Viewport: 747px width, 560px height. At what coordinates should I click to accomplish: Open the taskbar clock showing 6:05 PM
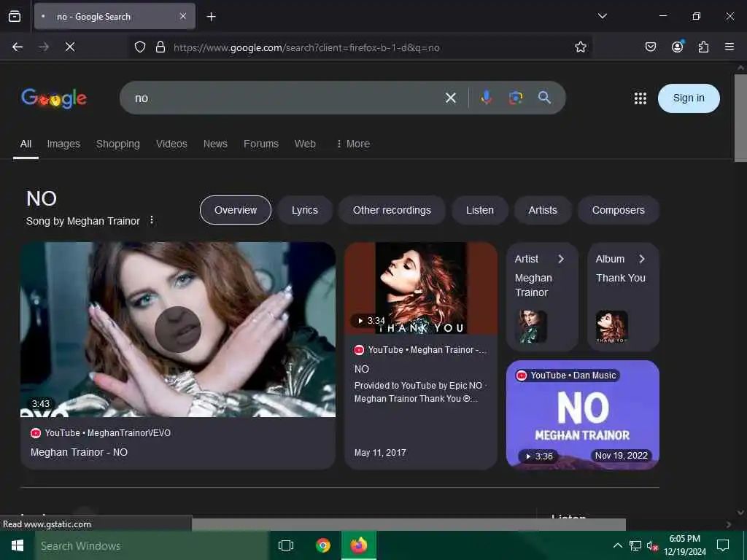[x=684, y=545]
